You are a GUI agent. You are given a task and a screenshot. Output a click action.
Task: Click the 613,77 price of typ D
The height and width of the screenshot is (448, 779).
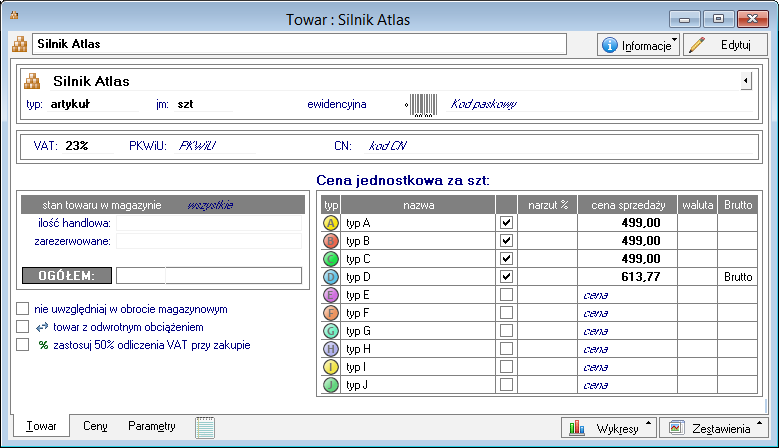pos(641,277)
